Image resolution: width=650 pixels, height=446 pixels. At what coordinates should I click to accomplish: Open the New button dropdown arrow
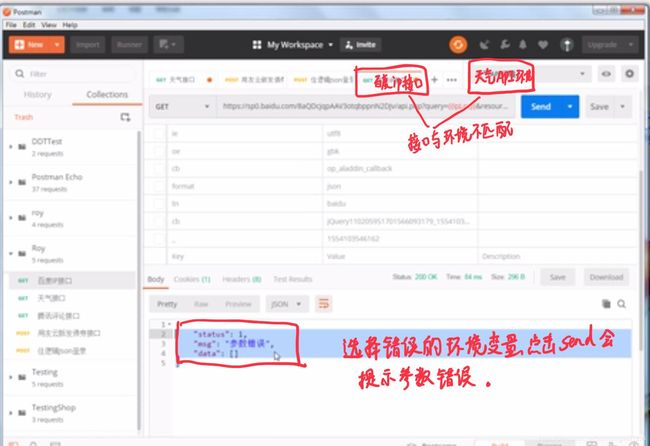click(x=57, y=44)
